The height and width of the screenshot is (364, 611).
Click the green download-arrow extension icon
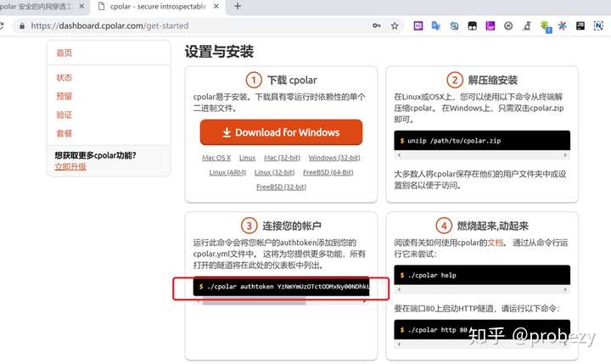tap(546, 26)
